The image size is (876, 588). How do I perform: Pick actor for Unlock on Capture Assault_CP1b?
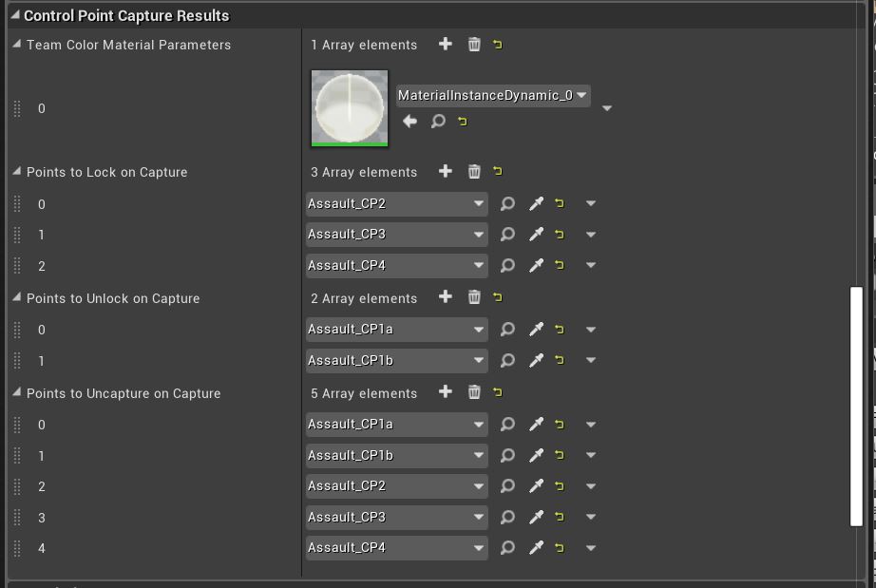point(536,360)
